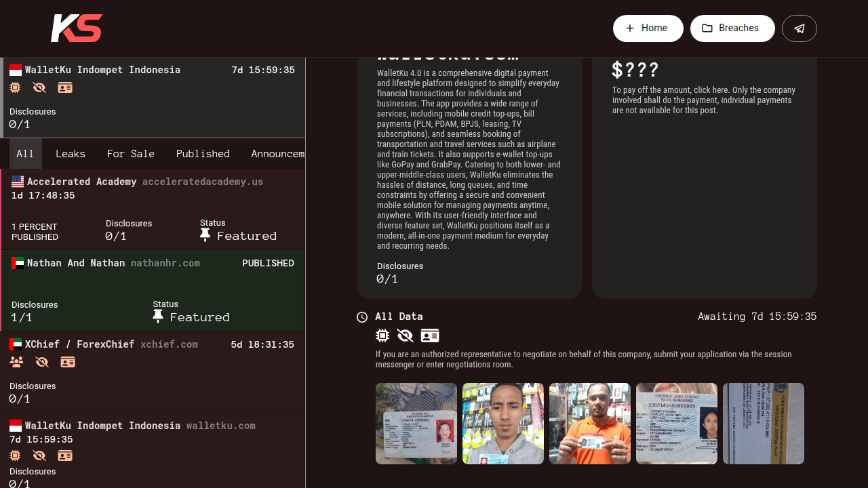Image resolution: width=868 pixels, height=488 pixels.
Task: Go to the Home page button
Action: click(648, 28)
